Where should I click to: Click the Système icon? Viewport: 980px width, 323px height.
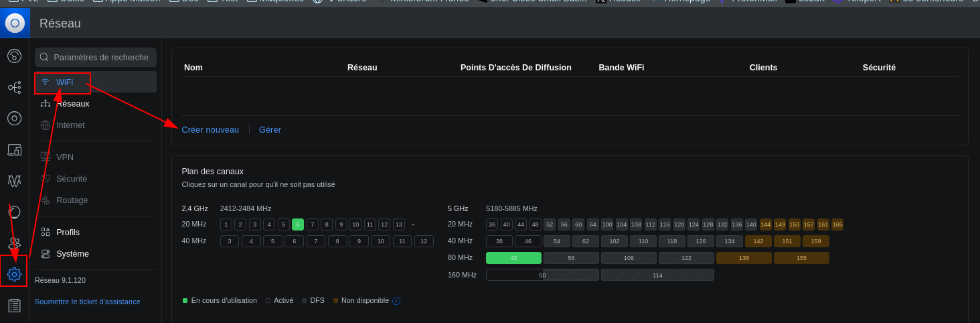point(46,254)
